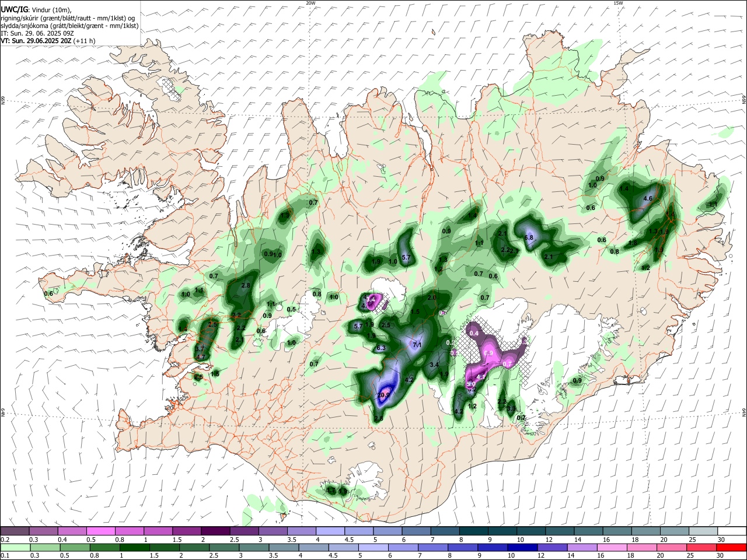Click the 20W longitude label

coord(310,3)
